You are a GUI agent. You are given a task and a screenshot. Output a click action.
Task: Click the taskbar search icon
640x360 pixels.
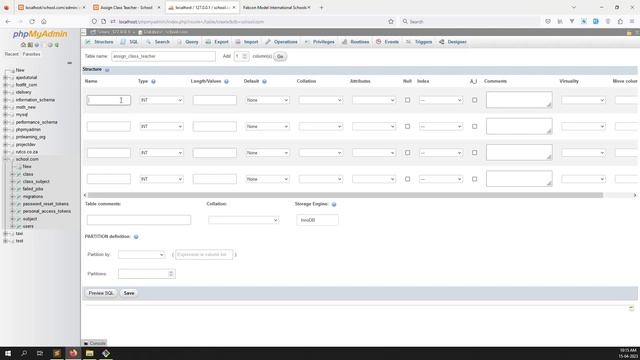pos(24,353)
